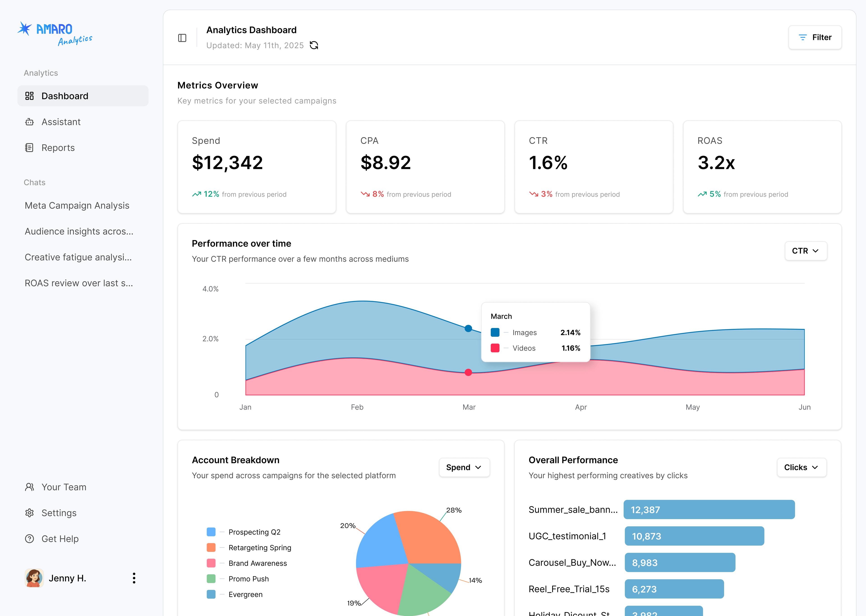The image size is (866, 616).
Task: Open Reports page
Action: tap(83, 148)
